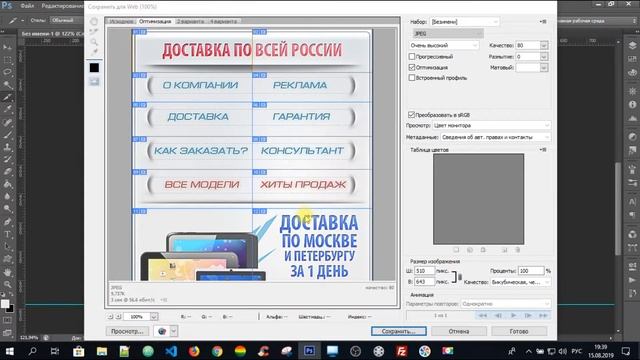Click Photoshop foreground color swatch
This screenshot has height=360, width=640.
[5, 304]
